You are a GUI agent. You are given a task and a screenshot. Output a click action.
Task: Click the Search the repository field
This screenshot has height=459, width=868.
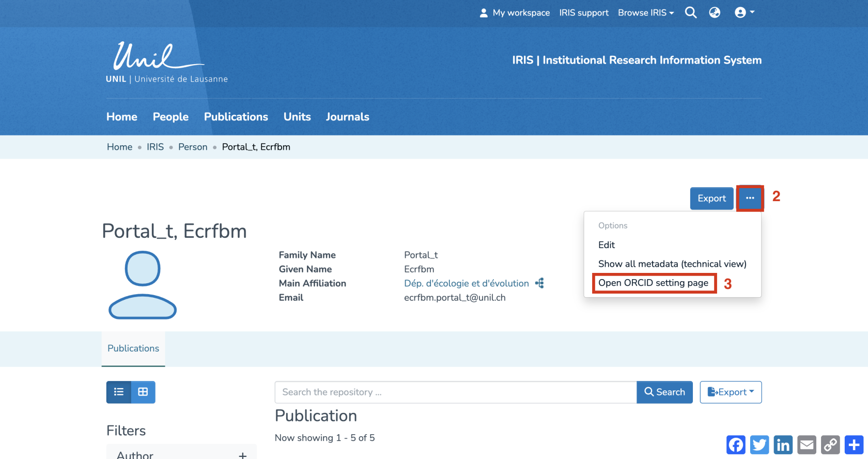(x=455, y=392)
